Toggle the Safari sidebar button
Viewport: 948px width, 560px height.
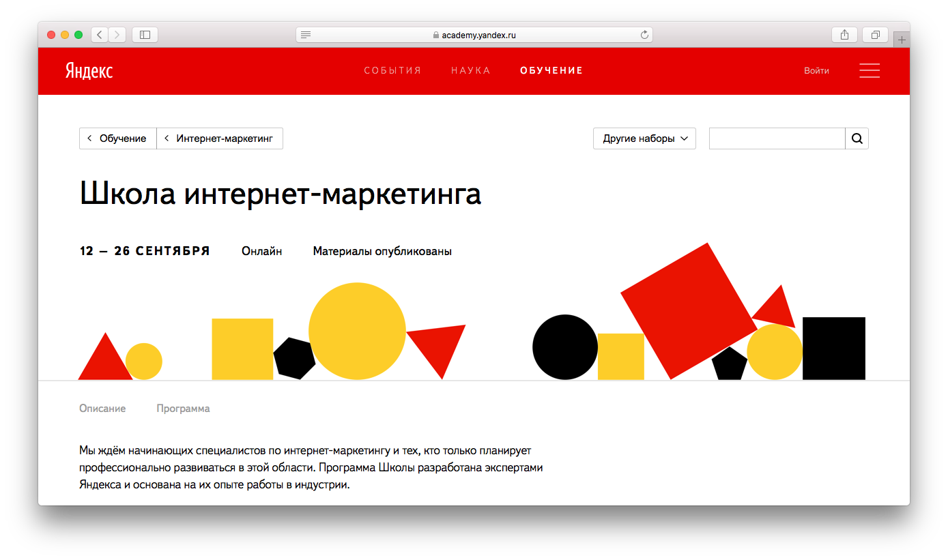pyautogui.click(x=145, y=35)
